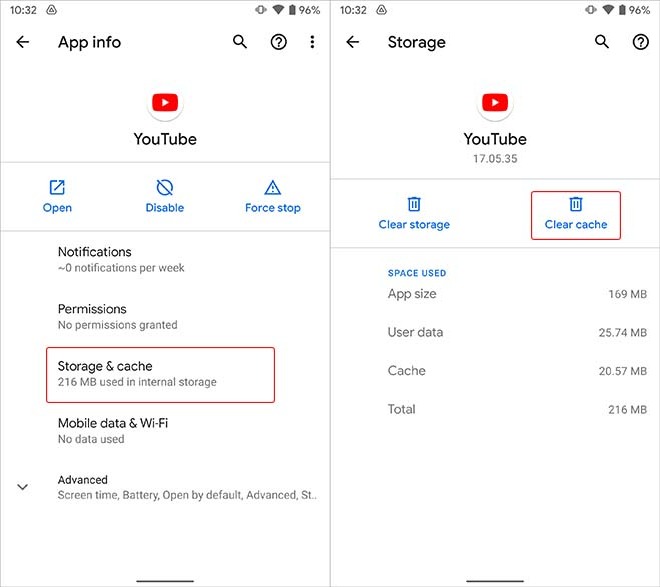The width and height of the screenshot is (660, 587).
Task: Go back from the Storage screen
Action: point(353,42)
